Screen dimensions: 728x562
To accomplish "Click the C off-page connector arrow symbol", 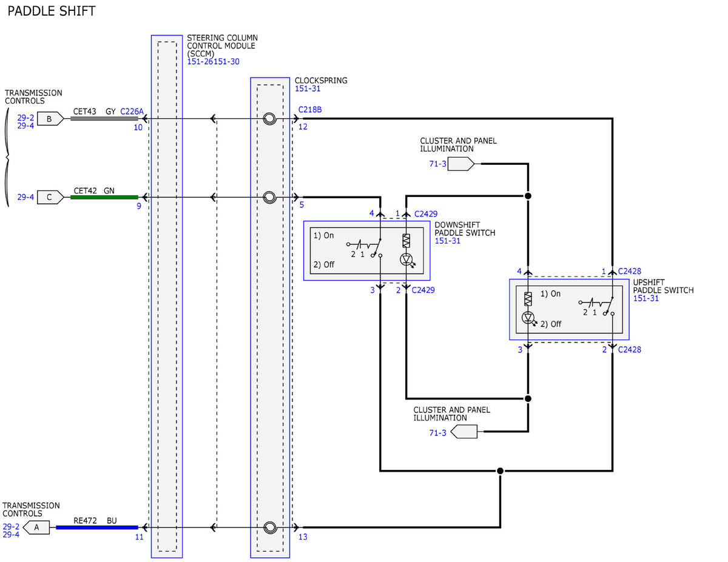I will 50,197.
